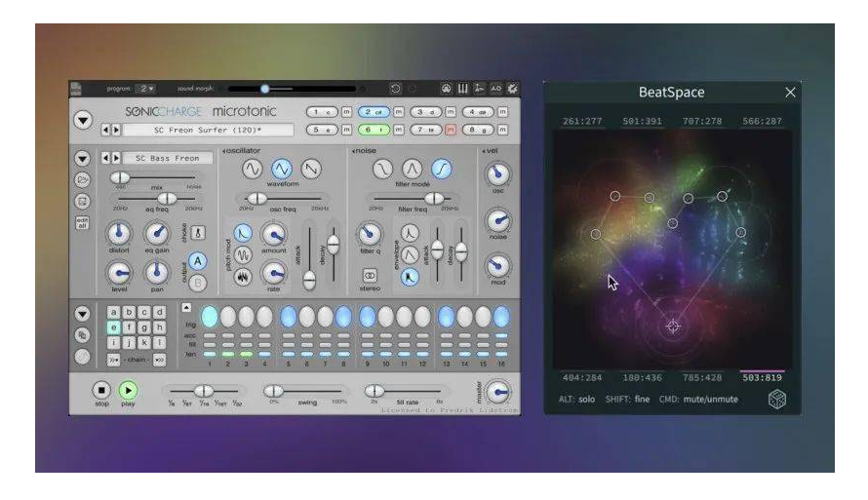Image resolution: width=868 pixels, height=500 pixels.
Task: Click the BeatSpace crosshair target marker
Action: 673,327
